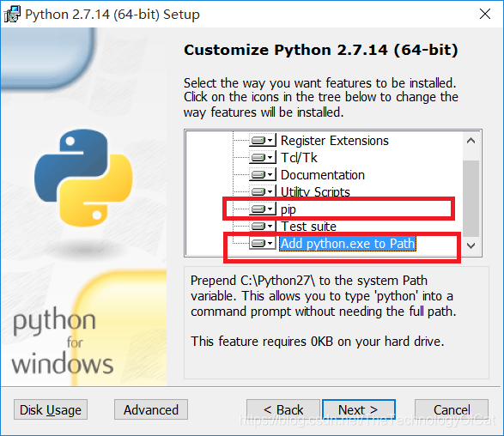The height and width of the screenshot is (436, 504).
Task: Open the Test suite feature dropdown icon
Action: coord(263,227)
